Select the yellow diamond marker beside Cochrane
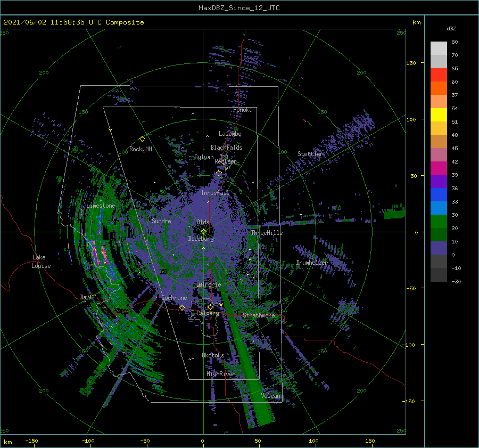 point(182,307)
